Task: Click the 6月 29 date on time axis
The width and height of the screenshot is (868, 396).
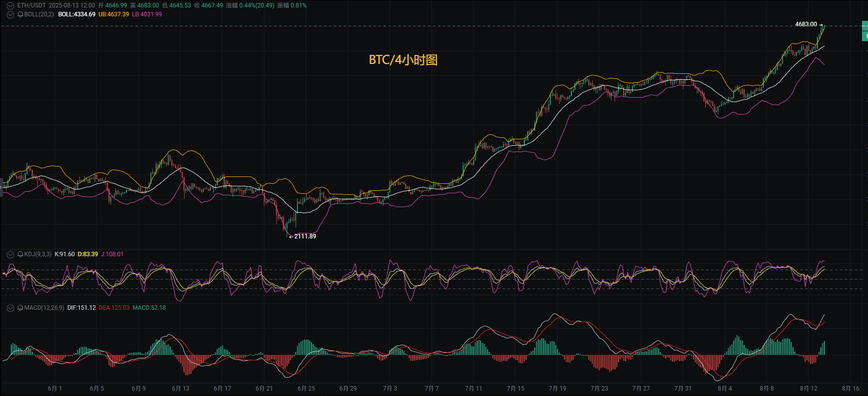Action: (348, 389)
